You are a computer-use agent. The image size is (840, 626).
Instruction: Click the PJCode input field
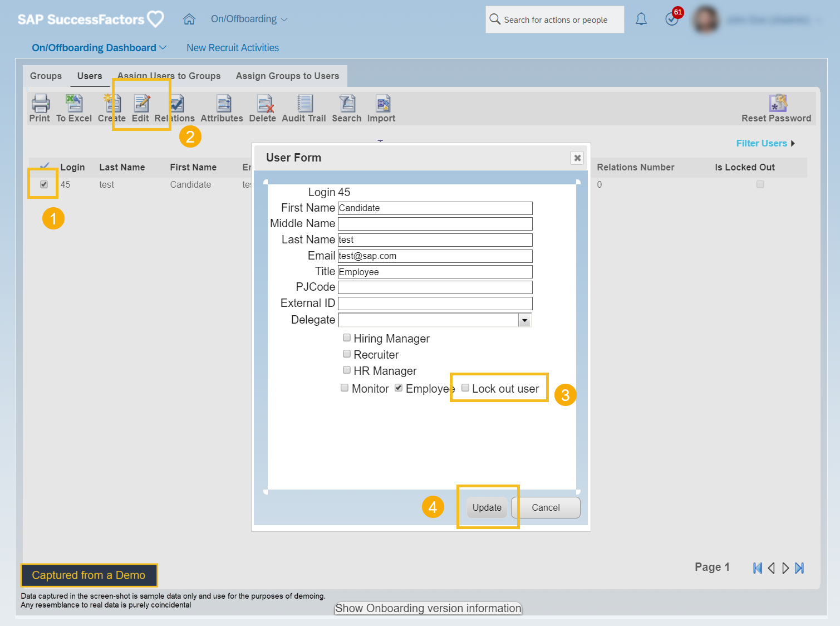pyautogui.click(x=435, y=287)
